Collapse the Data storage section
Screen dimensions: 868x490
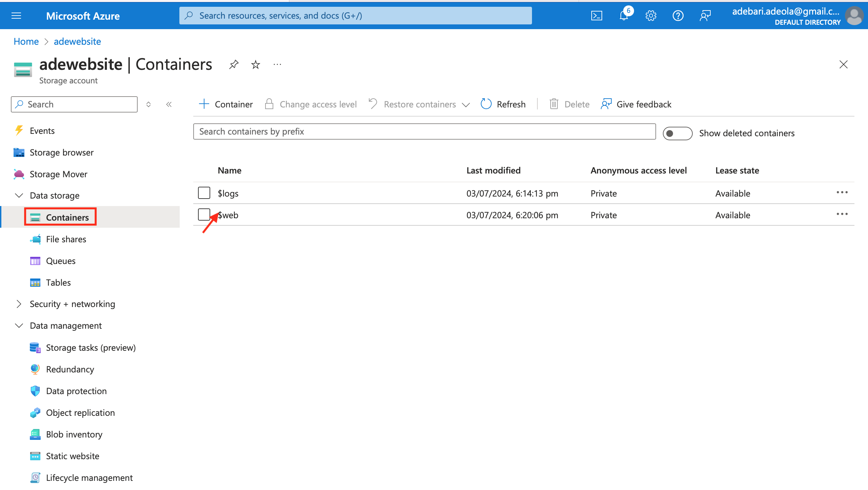click(x=19, y=196)
